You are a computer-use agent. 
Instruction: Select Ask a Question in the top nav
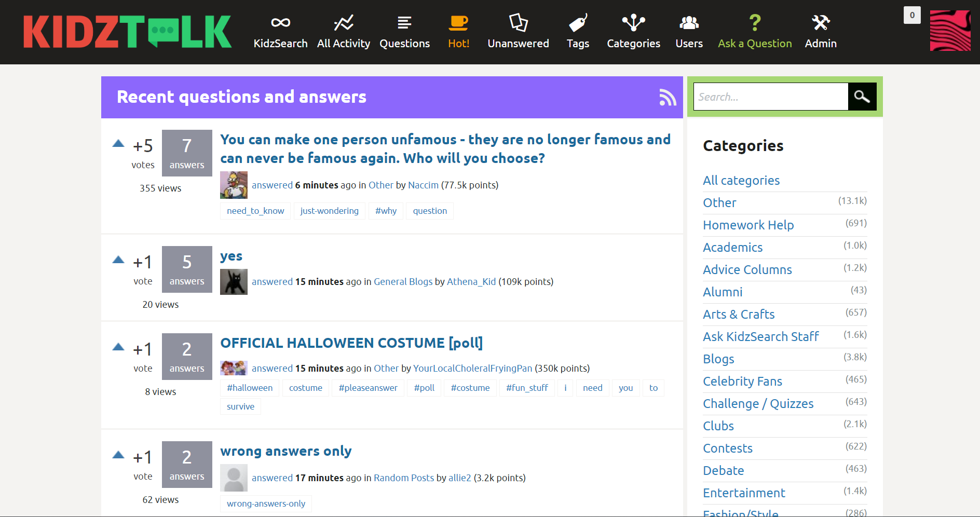click(x=755, y=32)
